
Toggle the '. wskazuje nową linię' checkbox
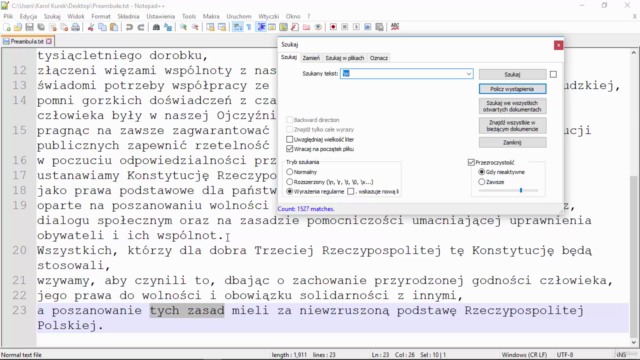351,191
